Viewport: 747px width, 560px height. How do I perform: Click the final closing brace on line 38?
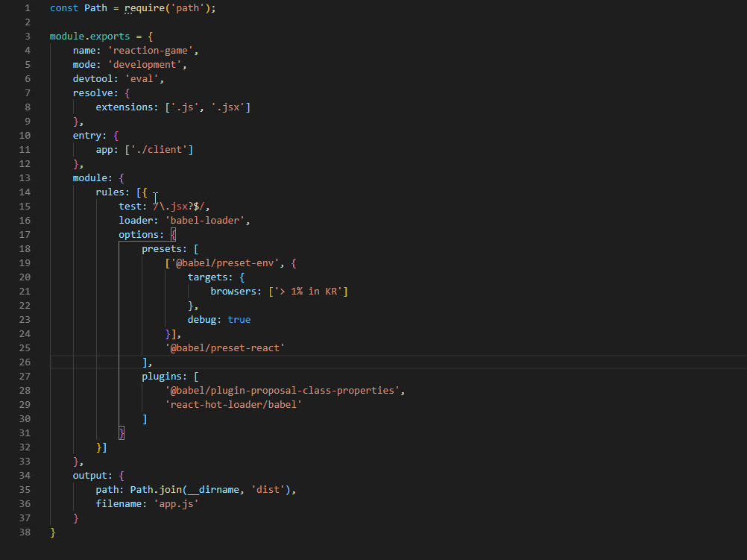[52, 532]
